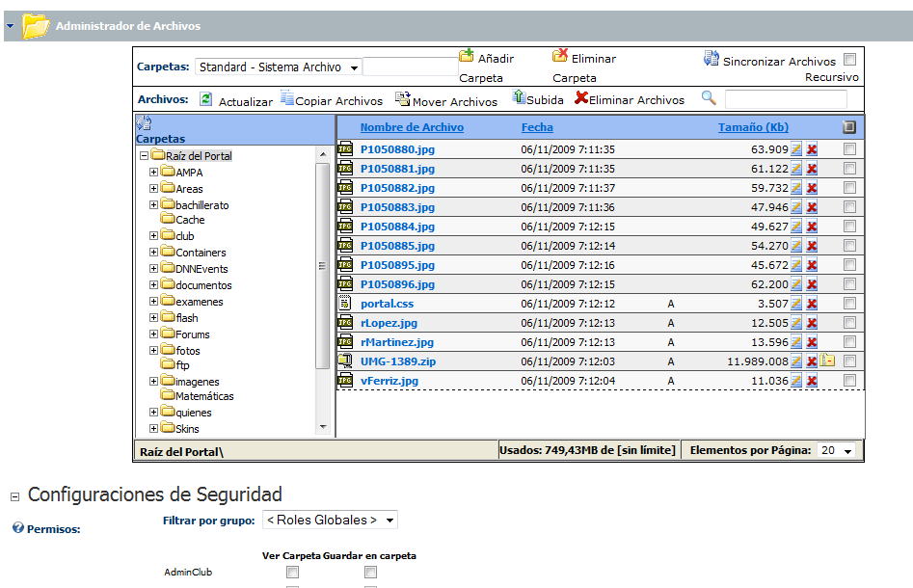Select the ftp folder in tree
913x588 pixels.
click(182, 365)
